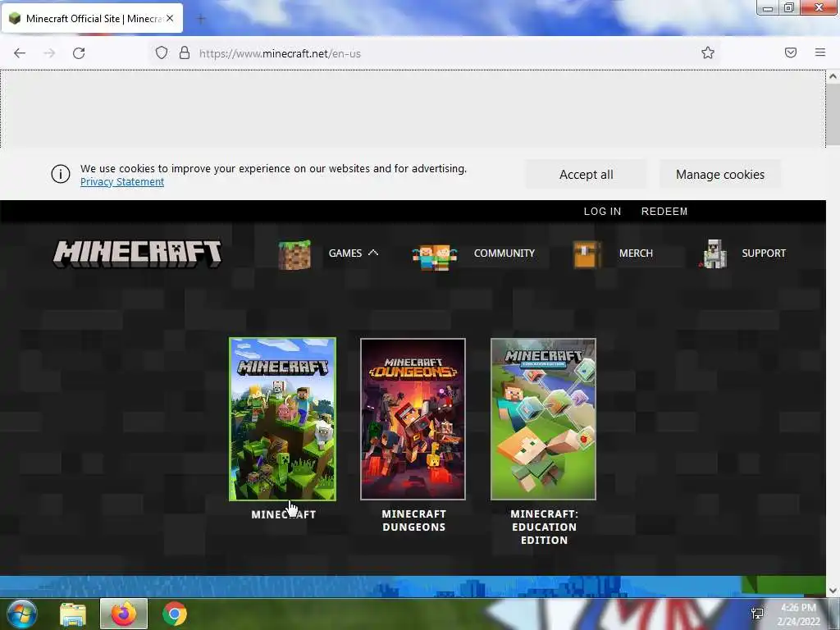Open the Windows Start button
Image resolution: width=840 pixels, height=630 pixels.
click(21, 614)
